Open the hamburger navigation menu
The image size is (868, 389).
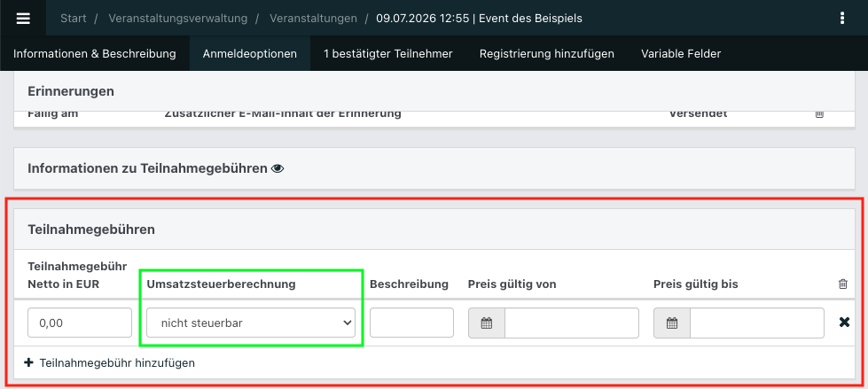23,19
